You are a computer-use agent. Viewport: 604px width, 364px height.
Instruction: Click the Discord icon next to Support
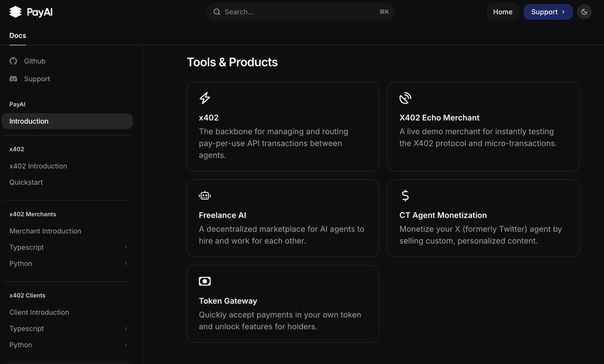coord(12,79)
